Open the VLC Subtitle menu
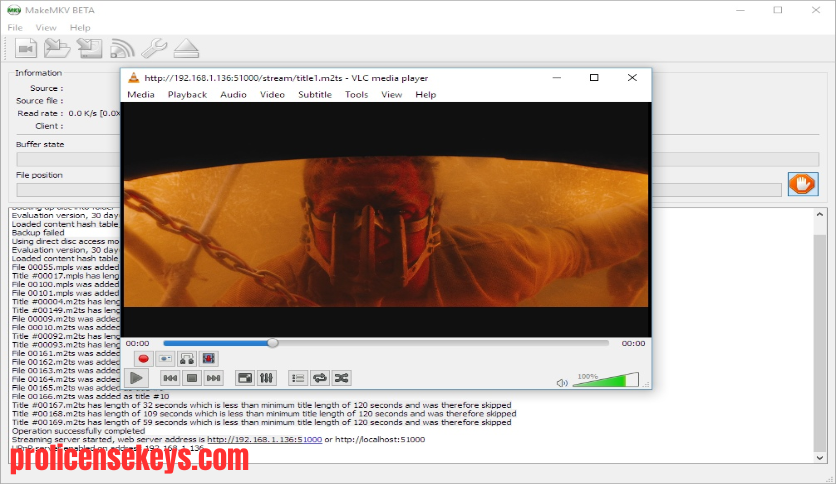836x484 pixels. (x=315, y=94)
